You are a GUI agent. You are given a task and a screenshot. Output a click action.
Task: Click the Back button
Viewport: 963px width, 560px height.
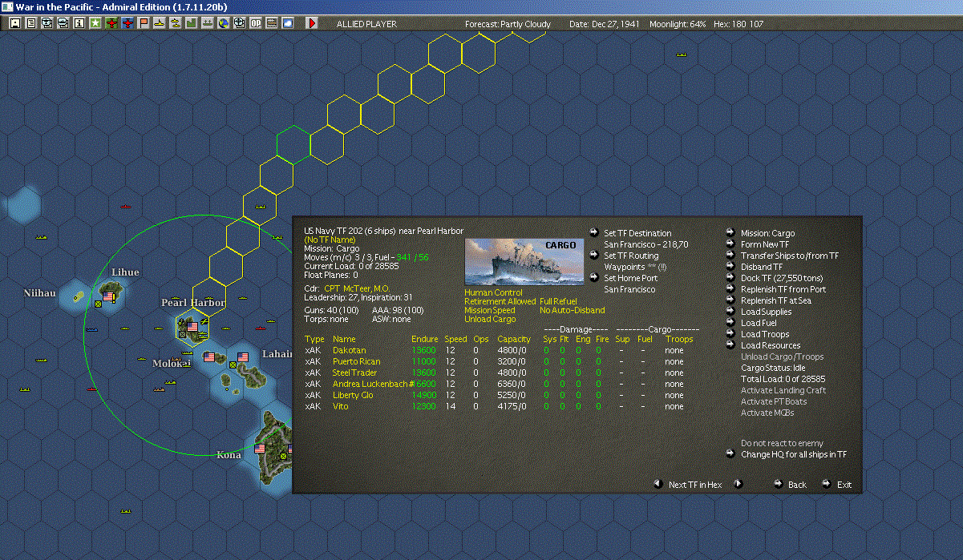[797, 485]
